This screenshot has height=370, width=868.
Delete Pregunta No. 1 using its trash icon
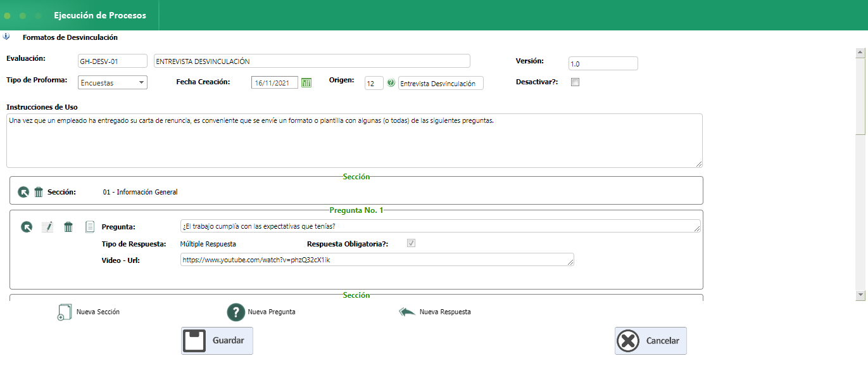tap(68, 227)
